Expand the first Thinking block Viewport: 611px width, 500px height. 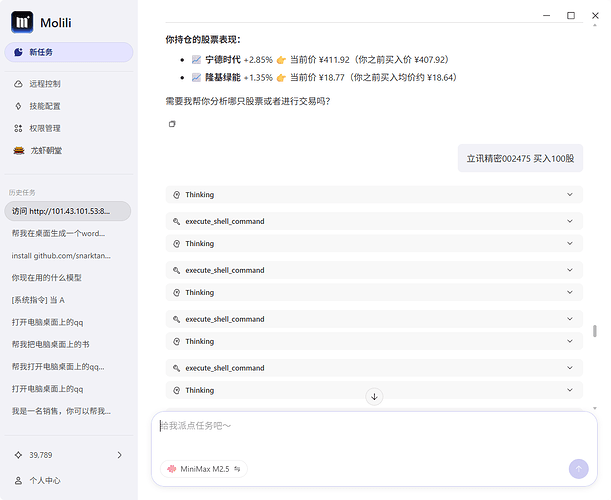tap(374, 195)
